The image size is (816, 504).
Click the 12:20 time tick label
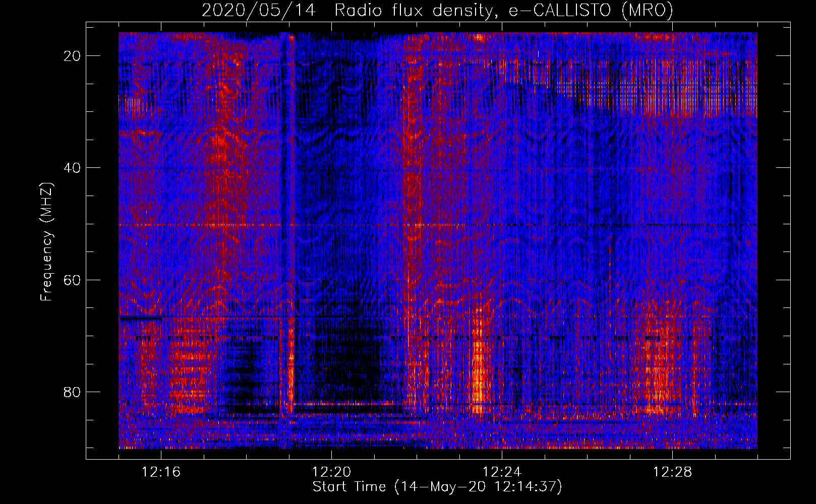(332, 472)
